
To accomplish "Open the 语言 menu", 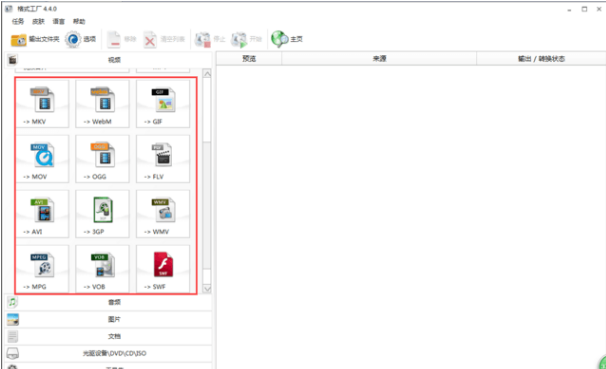I will pyautogui.click(x=59, y=21).
